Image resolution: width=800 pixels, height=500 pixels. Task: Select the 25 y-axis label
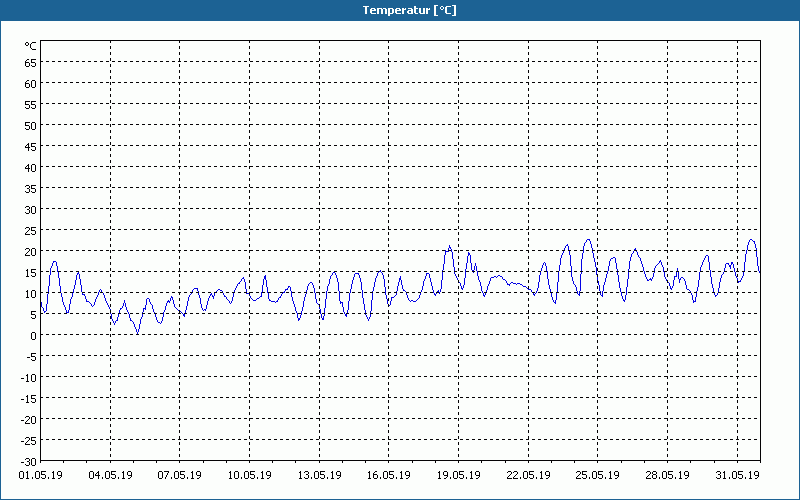pos(31,231)
